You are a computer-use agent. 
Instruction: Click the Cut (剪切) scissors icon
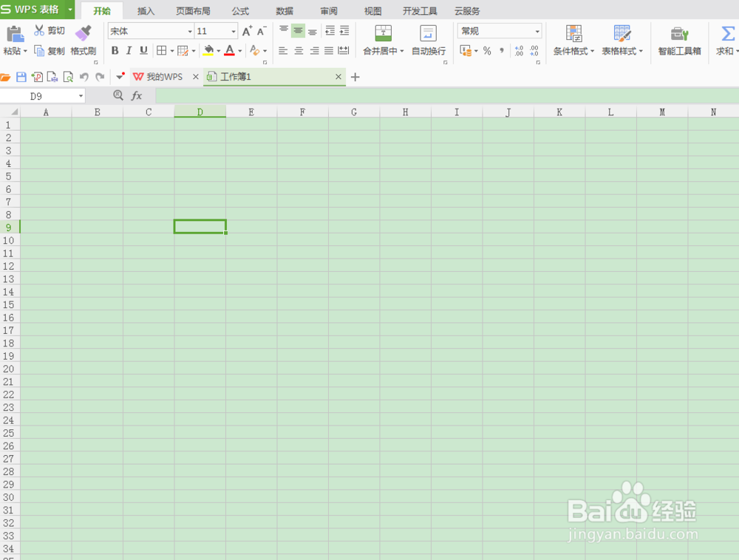click(x=39, y=30)
